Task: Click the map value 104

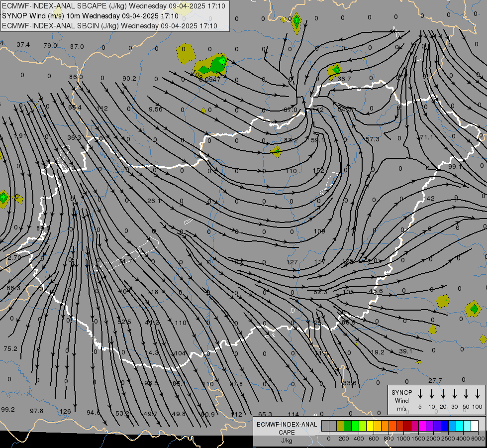Action: (180, 353)
